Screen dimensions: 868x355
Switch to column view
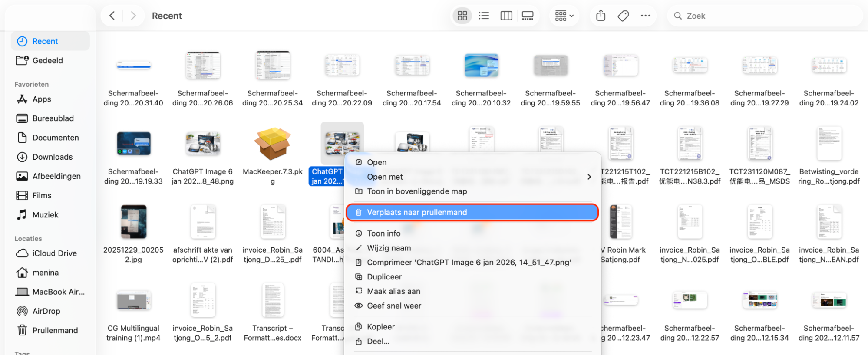(506, 16)
